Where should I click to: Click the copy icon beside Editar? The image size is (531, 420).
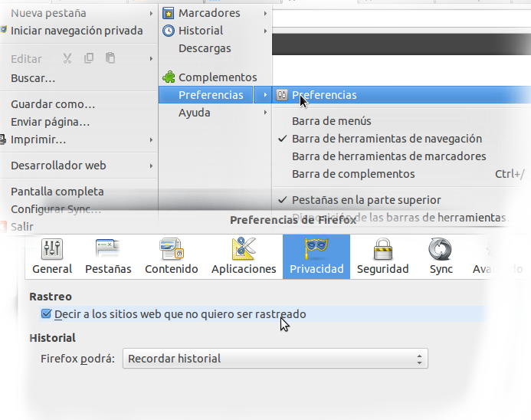coord(89,58)
